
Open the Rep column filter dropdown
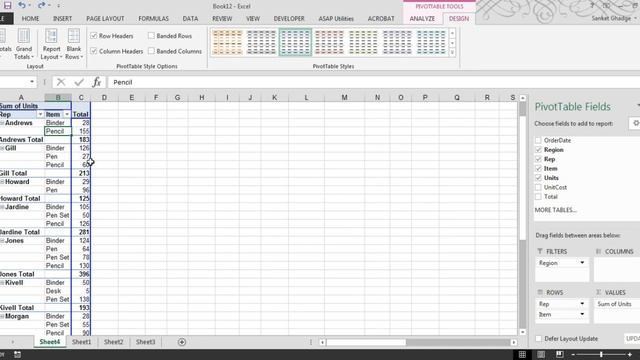pyautogui.click(x=40, y=114)
